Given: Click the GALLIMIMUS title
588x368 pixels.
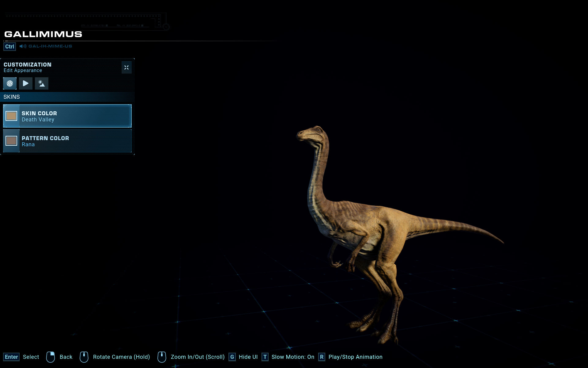Looking at the screenshot, I should point(43,34).
